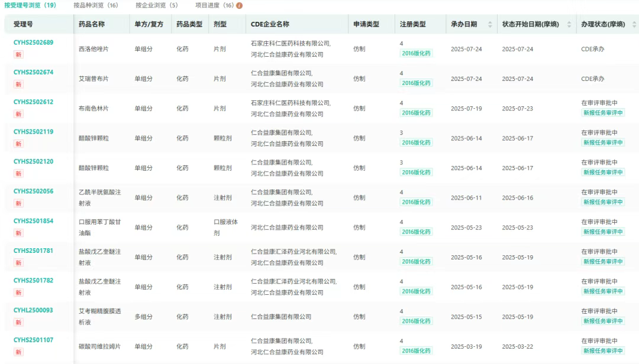Open acceptance number CYHS2502120

tap(33, 161)
